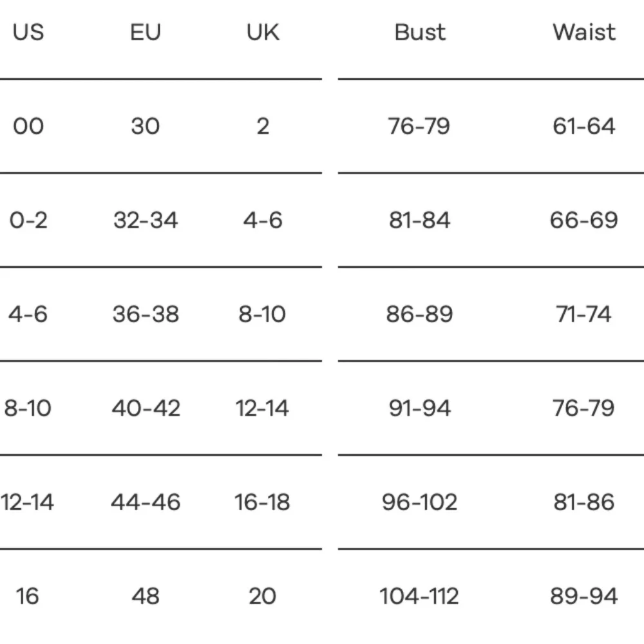Click the US column header
Image resolution: width=644 pixels, height=644 pixels.
pos(28,32)
